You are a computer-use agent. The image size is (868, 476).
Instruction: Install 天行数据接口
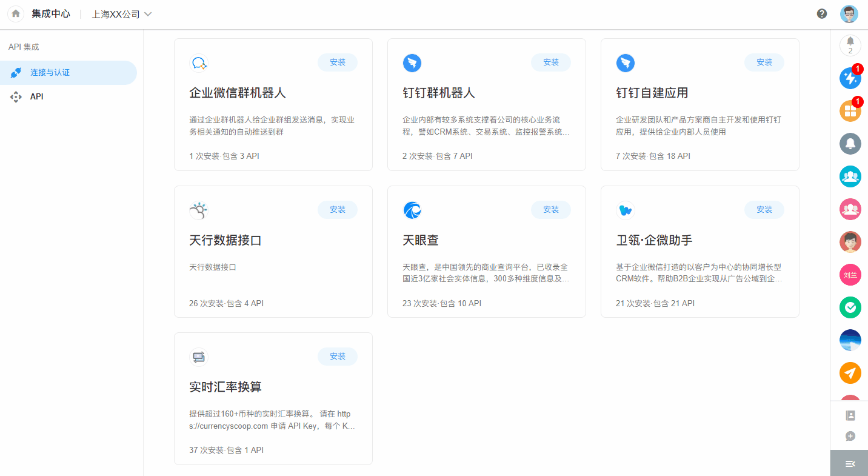[x=338, y=210]
